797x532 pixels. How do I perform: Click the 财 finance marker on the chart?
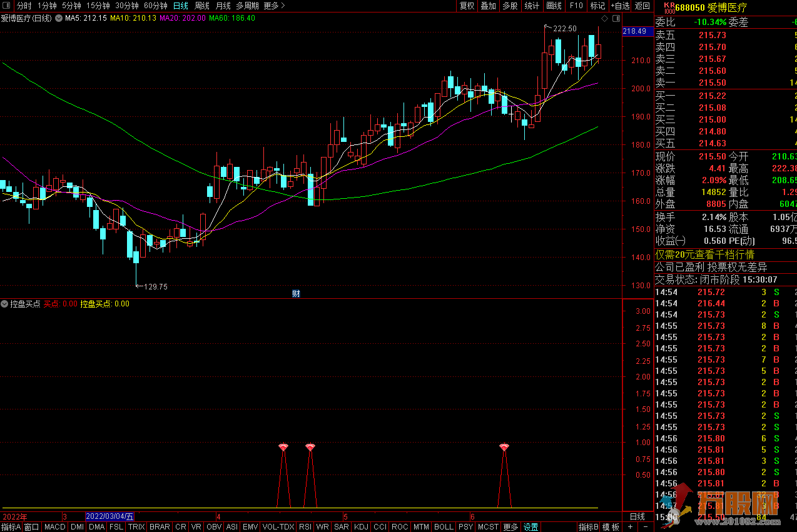pos(296,293)
